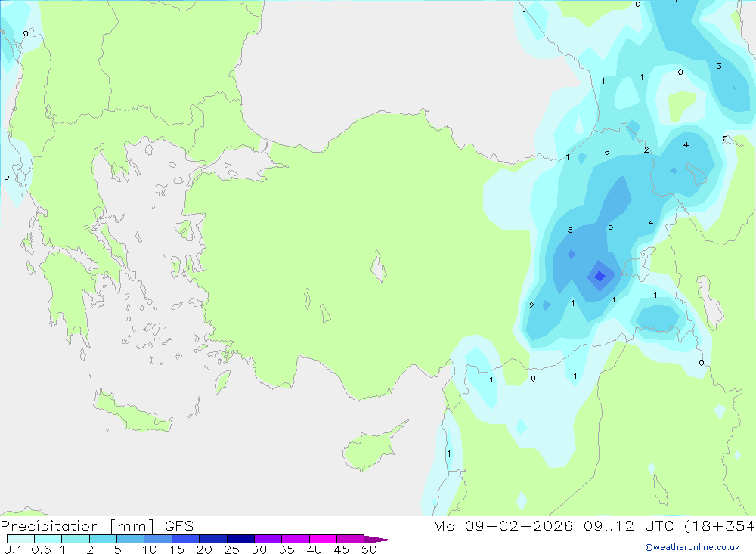Click the '10' legend scale label
The width and height of the screenshot is (756, 554).
[x=149, y=549]
